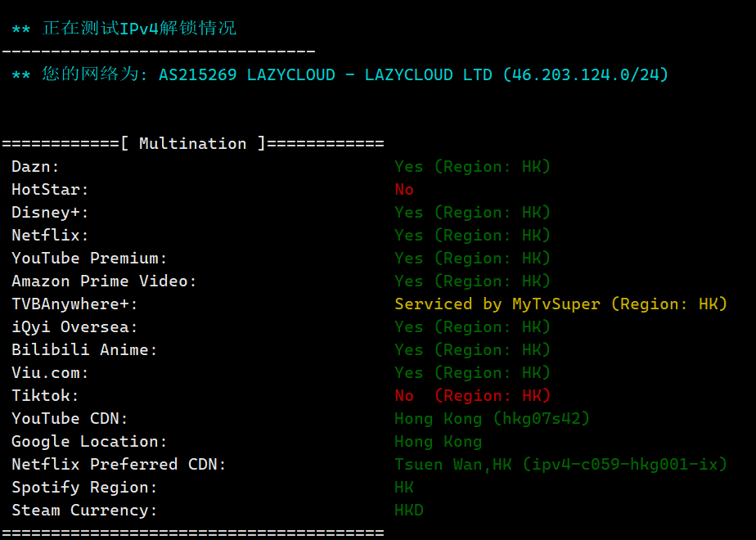Viewport: 756px width, 540px height.
Task: Click the Steam Currency HKD value
Action: pos(409,510)
